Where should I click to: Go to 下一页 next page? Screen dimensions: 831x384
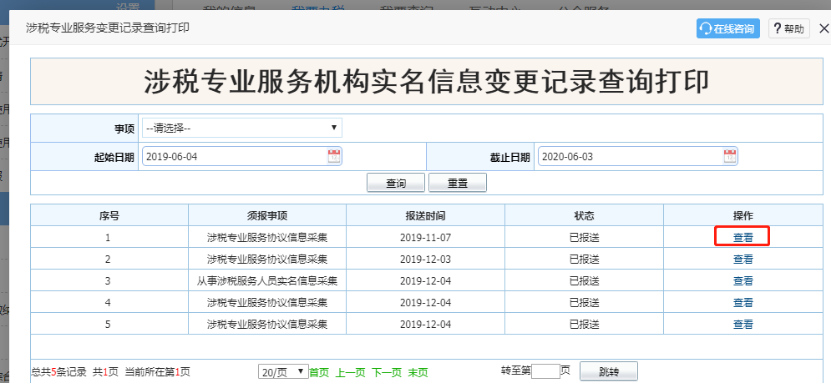(386, 372)
